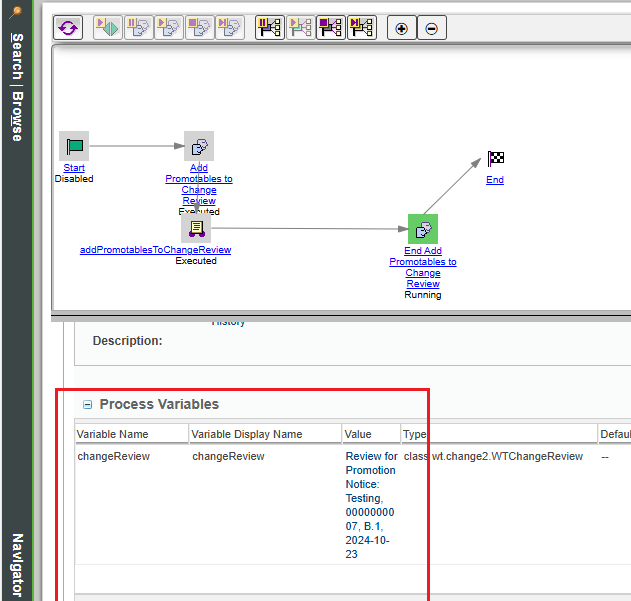Zoom out of the workflow diagram
The width and height of the screenshot is (631, 601).
click(x=431, y=28)
